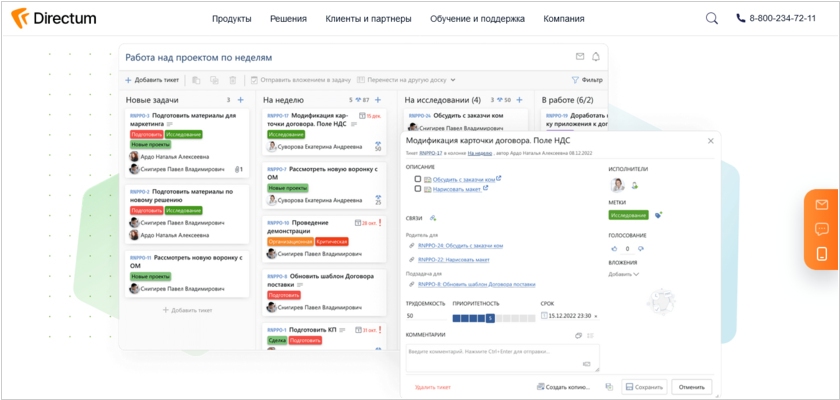Expand the Добавить attachments dropdown

pos(624,274)
